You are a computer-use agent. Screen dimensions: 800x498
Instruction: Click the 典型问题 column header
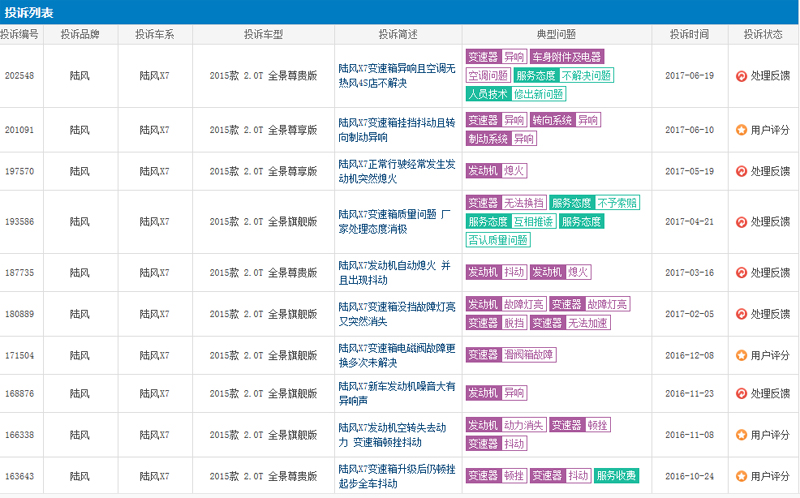pos(556,34)
